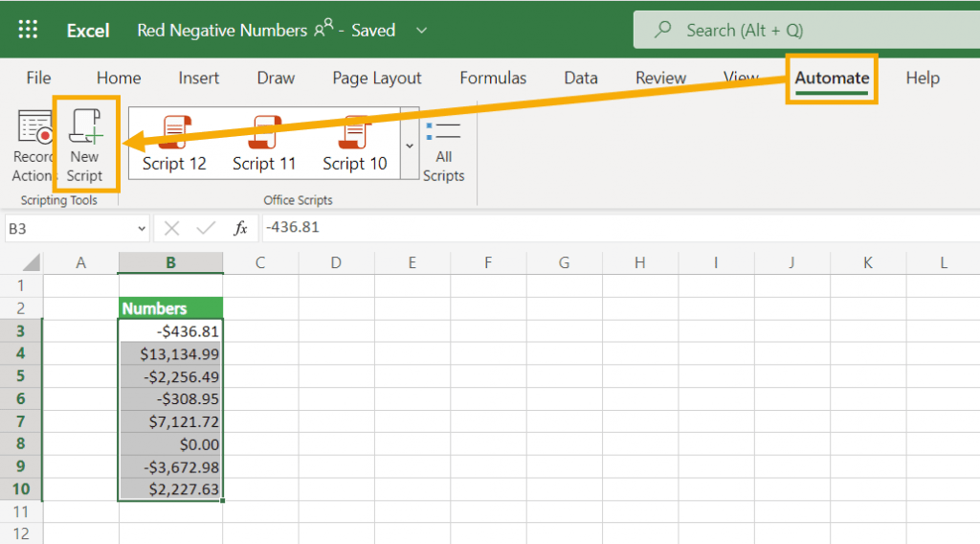The height and width of the screenshot is (544, 980).
Task: Open the Name Box dropdown arrow
Action: 142,228
